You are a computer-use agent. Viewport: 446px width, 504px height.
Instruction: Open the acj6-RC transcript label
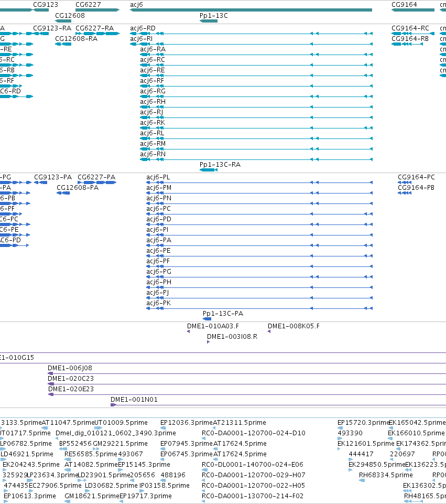[153, 59]
